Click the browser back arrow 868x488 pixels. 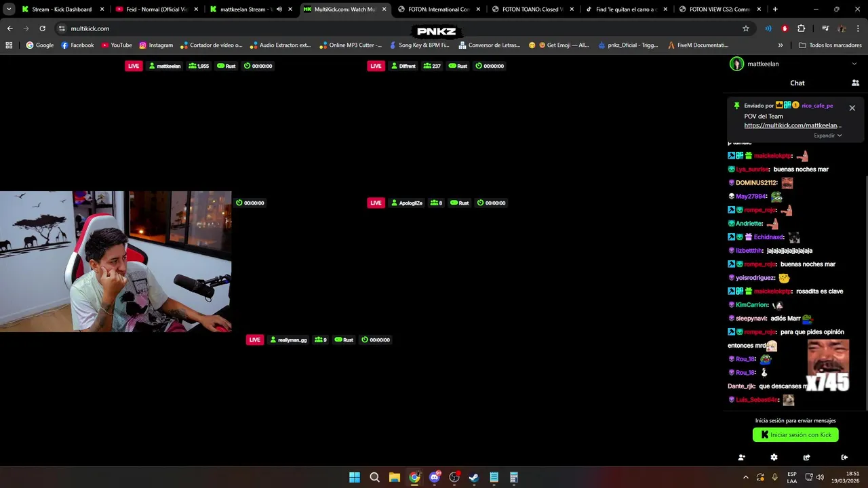[9, 28]
